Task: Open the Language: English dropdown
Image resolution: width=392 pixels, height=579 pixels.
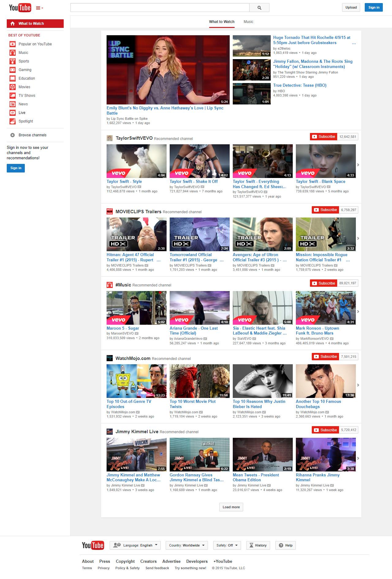Action: 135,545
